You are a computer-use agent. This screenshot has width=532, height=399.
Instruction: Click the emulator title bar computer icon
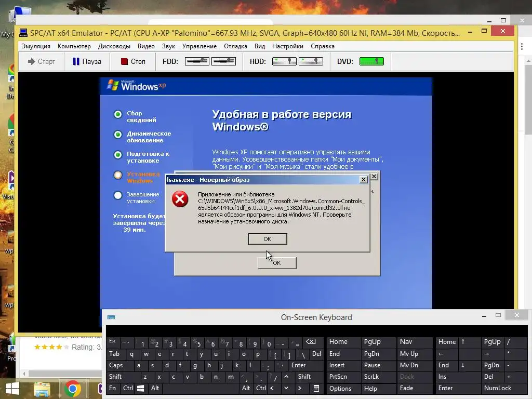click(x=23, y=33)
